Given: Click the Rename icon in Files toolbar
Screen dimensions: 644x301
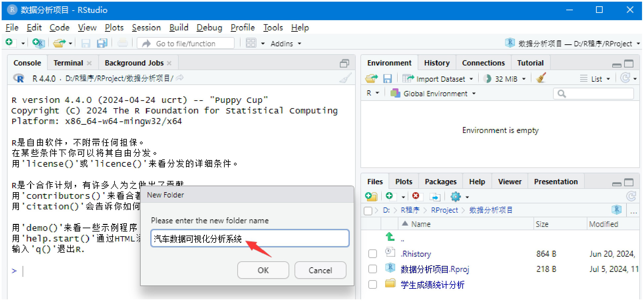Looking at the screenshot, I should coord(435,197).
